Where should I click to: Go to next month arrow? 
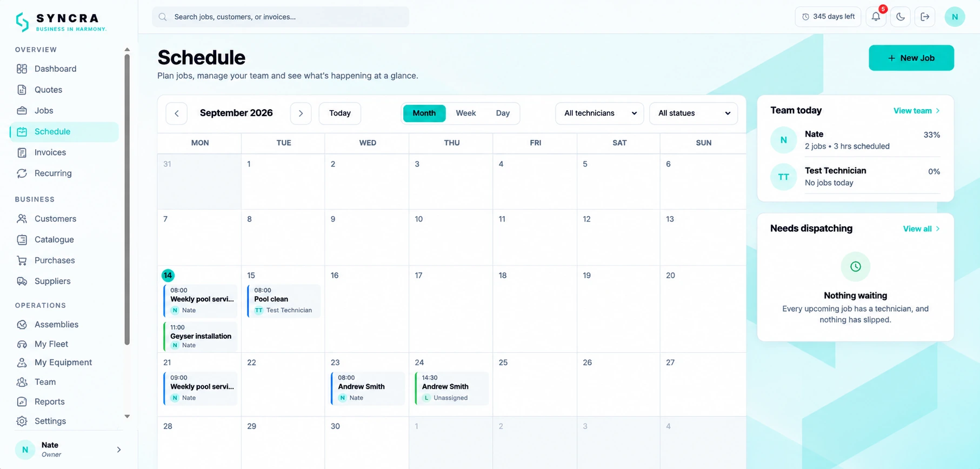pyautogui.click(x=301, y=113)
